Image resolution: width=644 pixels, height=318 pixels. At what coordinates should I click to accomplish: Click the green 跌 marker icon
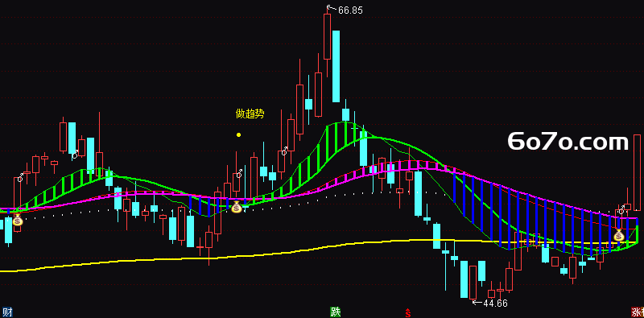336,312
